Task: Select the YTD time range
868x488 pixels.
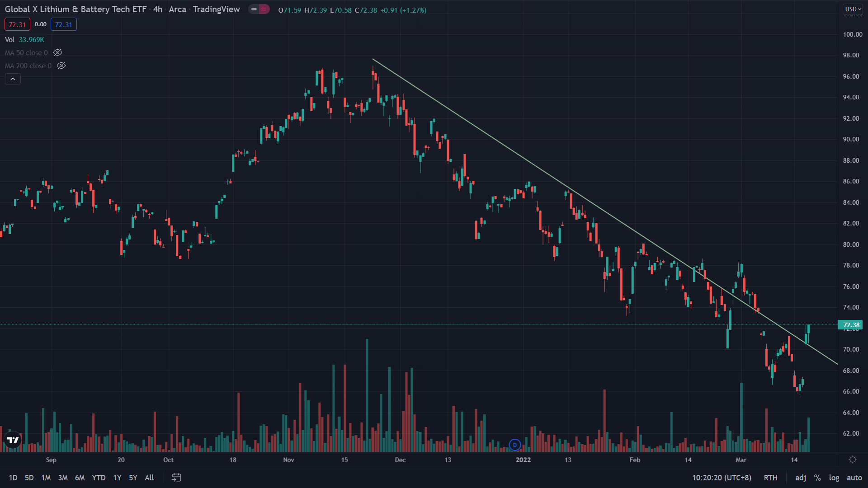Action: 99,478
